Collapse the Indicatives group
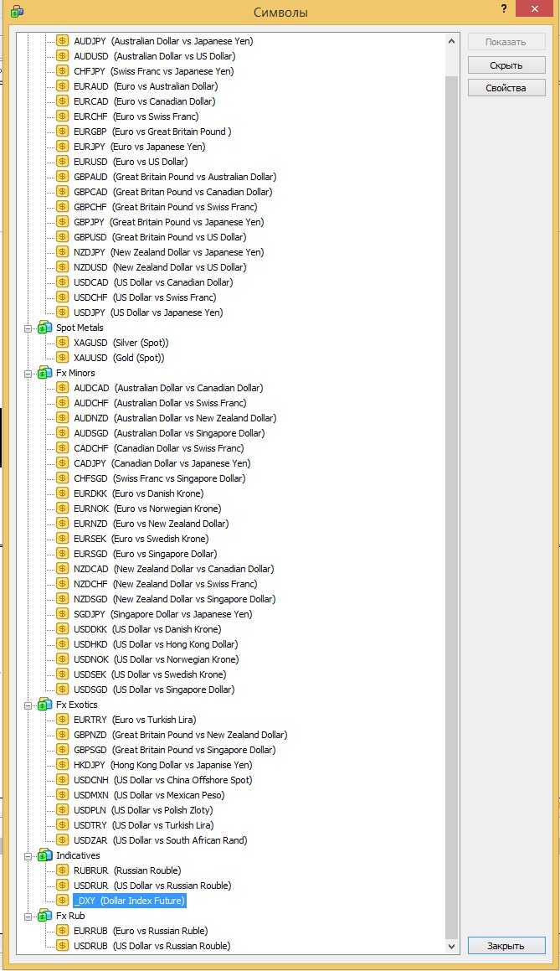The height and width of the screenshot is (971, 560). tap(28, 856)
